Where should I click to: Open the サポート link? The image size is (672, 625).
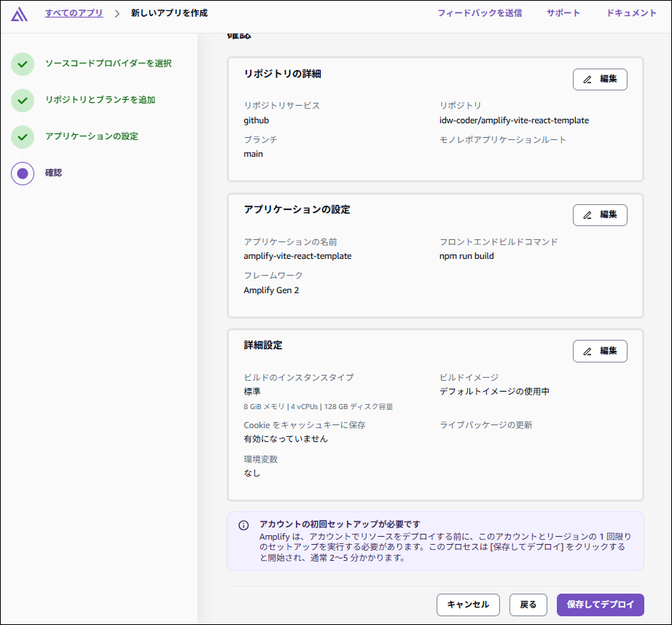coord(563,13)
